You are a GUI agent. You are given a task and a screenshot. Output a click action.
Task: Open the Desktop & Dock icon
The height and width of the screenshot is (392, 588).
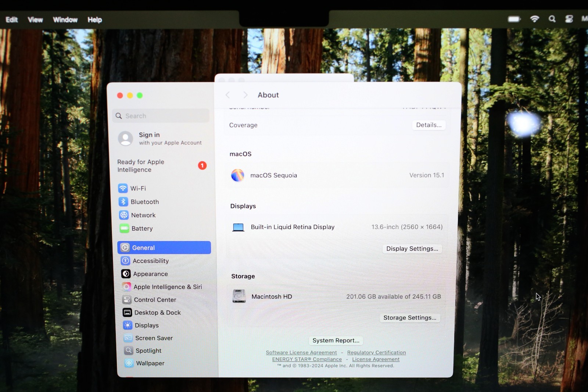(127, 313)
